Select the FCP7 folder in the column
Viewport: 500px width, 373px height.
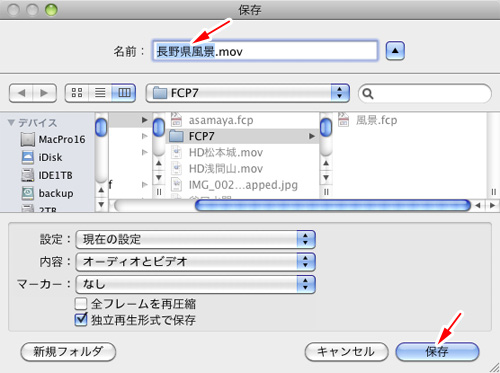pos(242,136)
